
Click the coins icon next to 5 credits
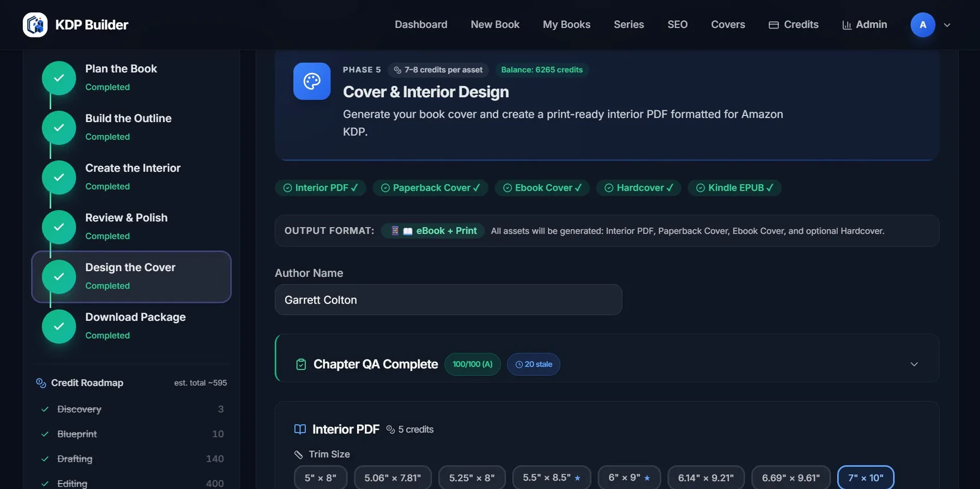(390, 430)
